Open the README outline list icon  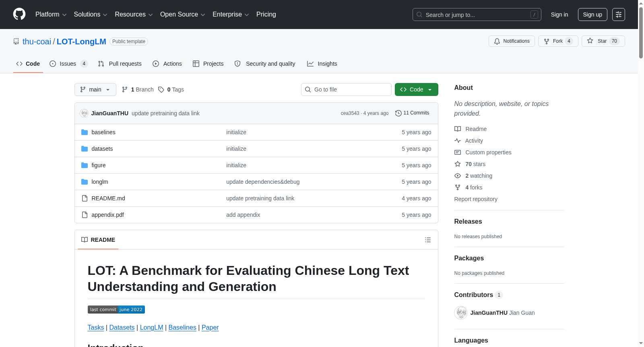click(x=428, y=240)
